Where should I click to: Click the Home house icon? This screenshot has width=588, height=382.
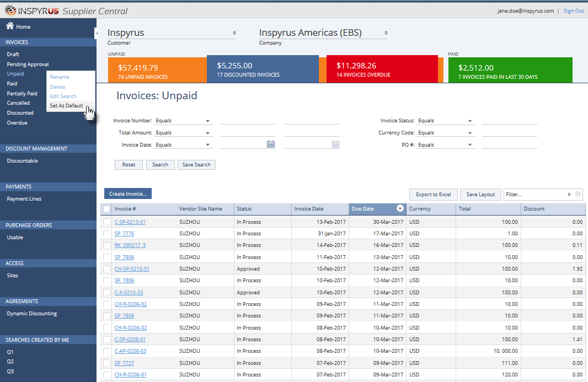(x=10, y=26)
